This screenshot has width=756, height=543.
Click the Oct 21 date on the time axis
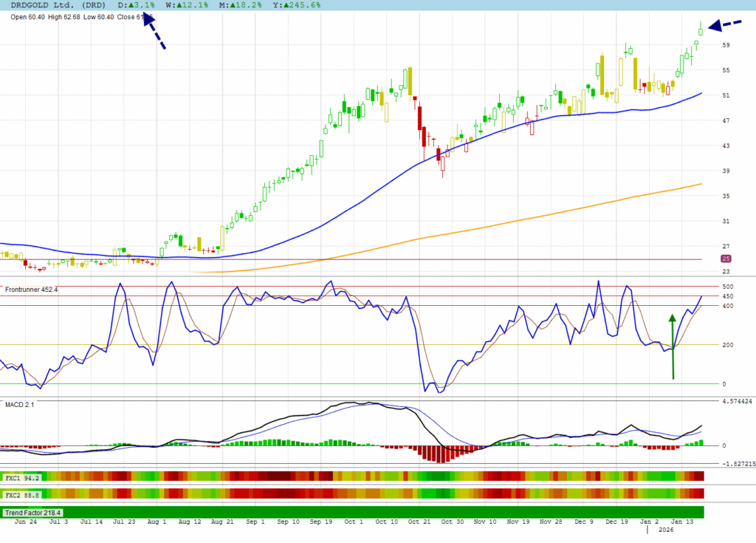pyautogui.click(x=419, y=522)
